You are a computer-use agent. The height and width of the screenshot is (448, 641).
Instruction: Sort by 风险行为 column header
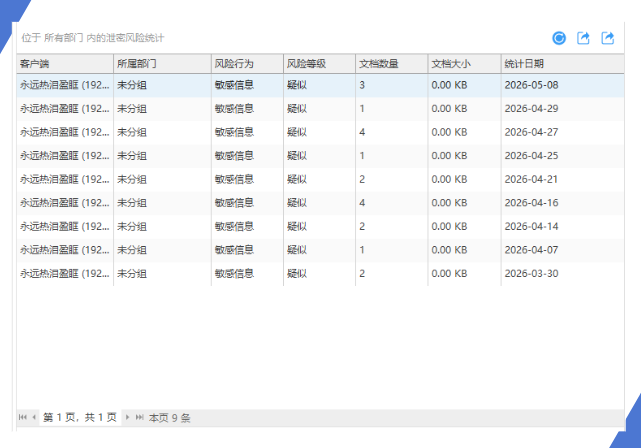click(247, 63)
